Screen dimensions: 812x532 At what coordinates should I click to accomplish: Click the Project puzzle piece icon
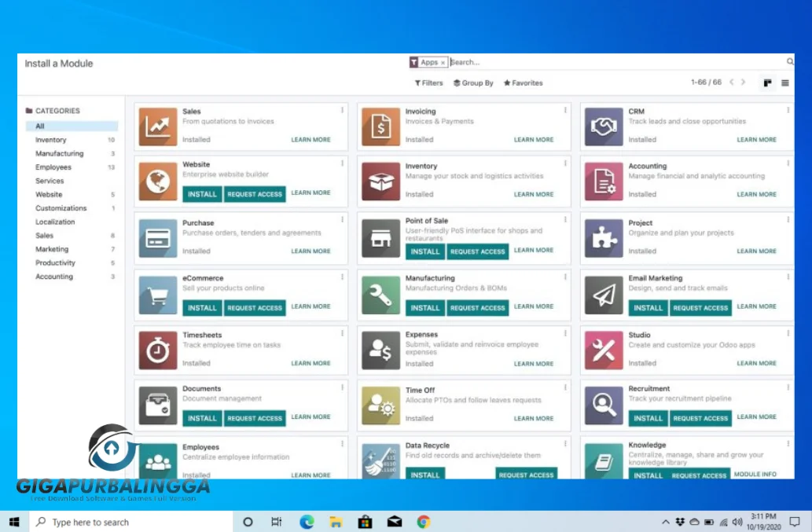tap(604, 238)
